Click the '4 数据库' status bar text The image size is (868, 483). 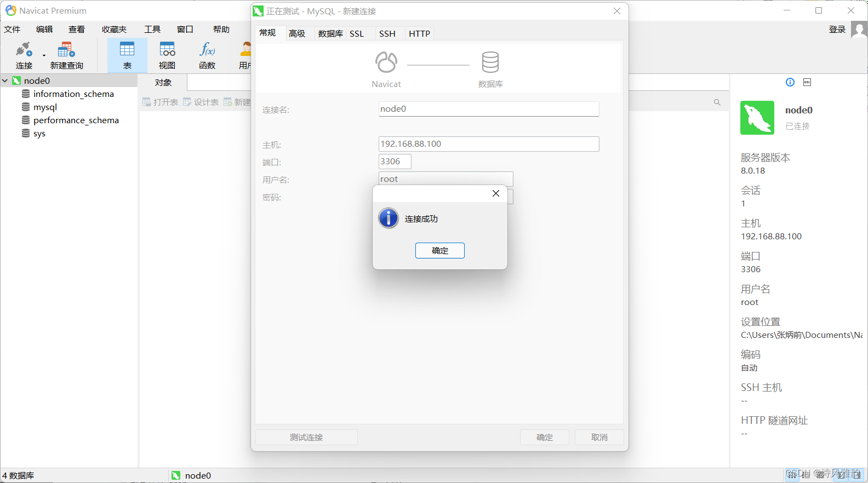[x=18, y=475]
